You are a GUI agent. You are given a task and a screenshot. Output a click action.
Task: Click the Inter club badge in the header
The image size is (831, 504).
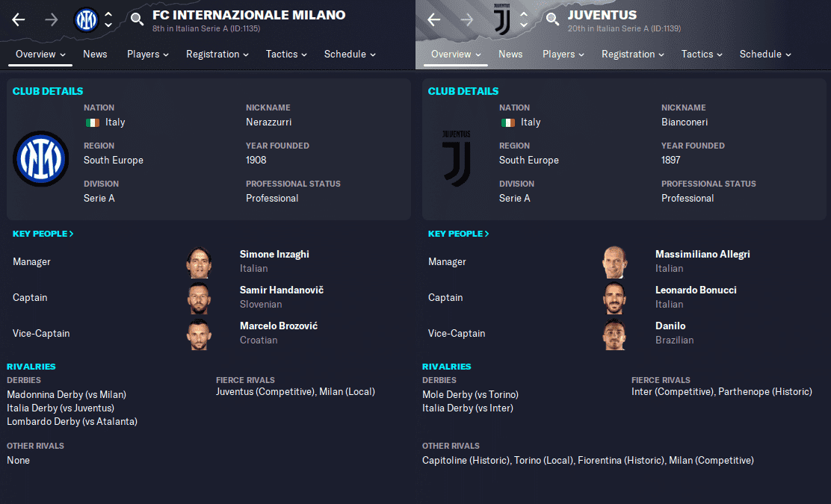(x=87, y=20)
